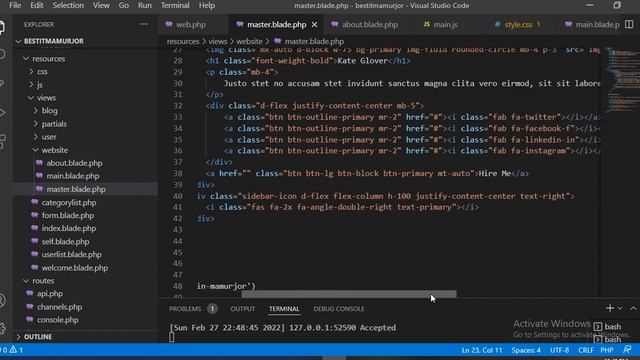Open the Run menu
The image size is (640, 360).
(144, 5)
